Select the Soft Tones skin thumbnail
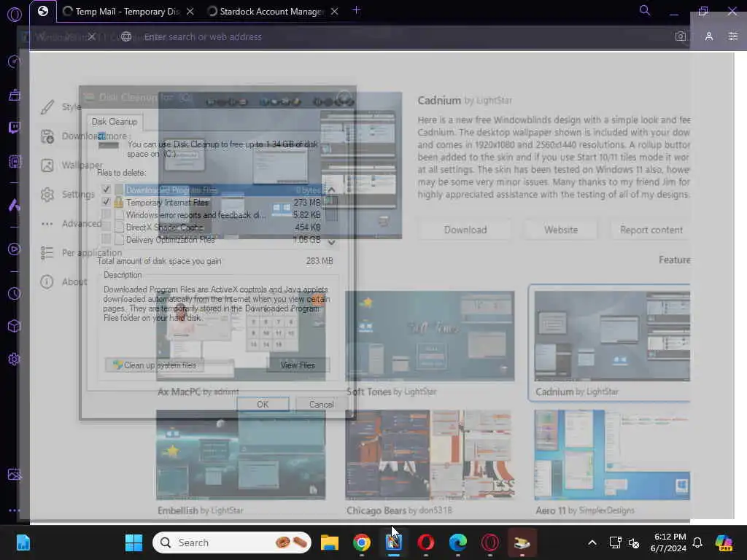The height and width of the screenshot is (560, 747). click(430, 336)
